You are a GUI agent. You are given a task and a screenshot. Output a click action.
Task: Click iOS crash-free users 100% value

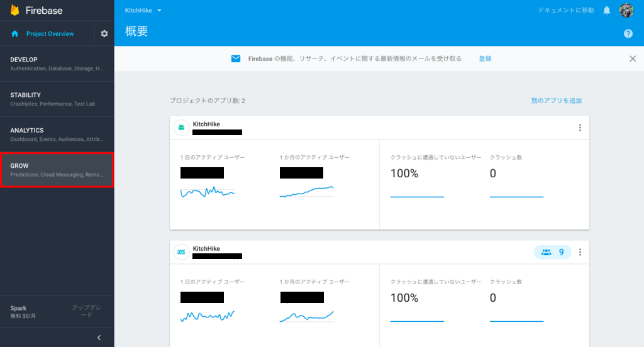(404, 298)
